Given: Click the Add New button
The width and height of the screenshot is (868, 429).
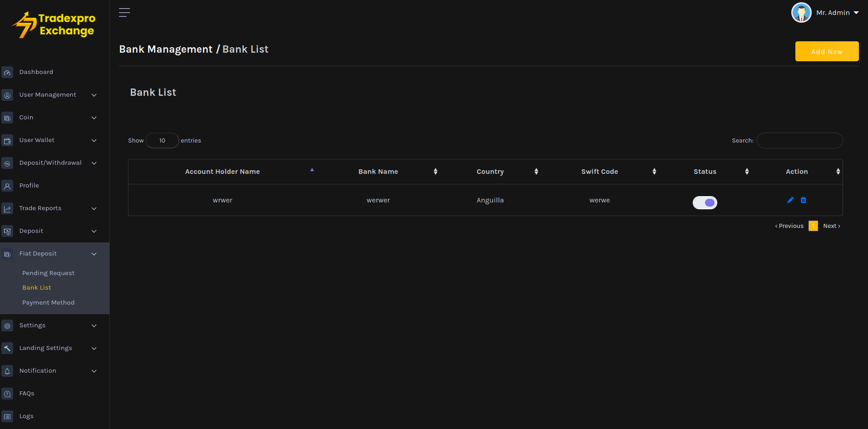Looking at the screenshot, I should point(827,51).
